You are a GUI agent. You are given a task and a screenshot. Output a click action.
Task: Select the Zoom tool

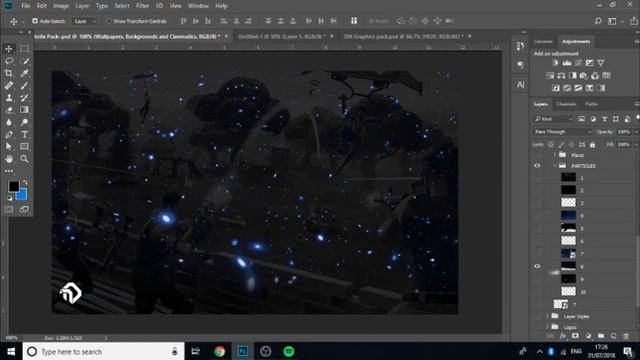pos(24,159)
